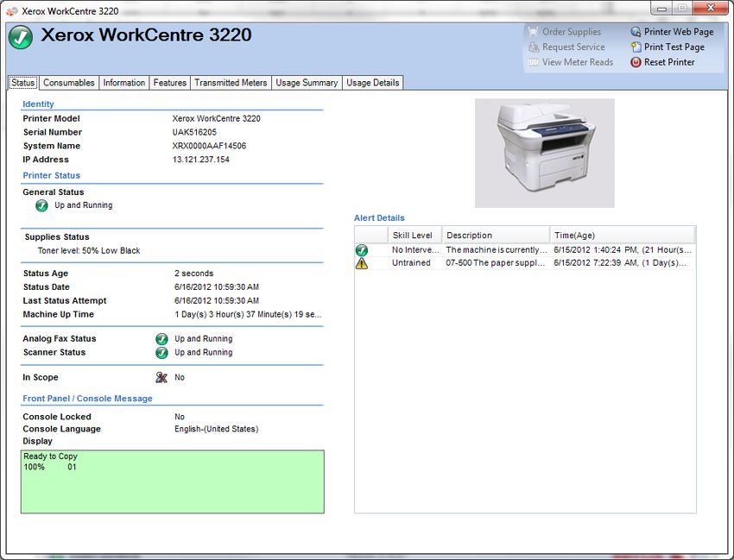Switch to the Consumables tab

click(x=69, y=83)
